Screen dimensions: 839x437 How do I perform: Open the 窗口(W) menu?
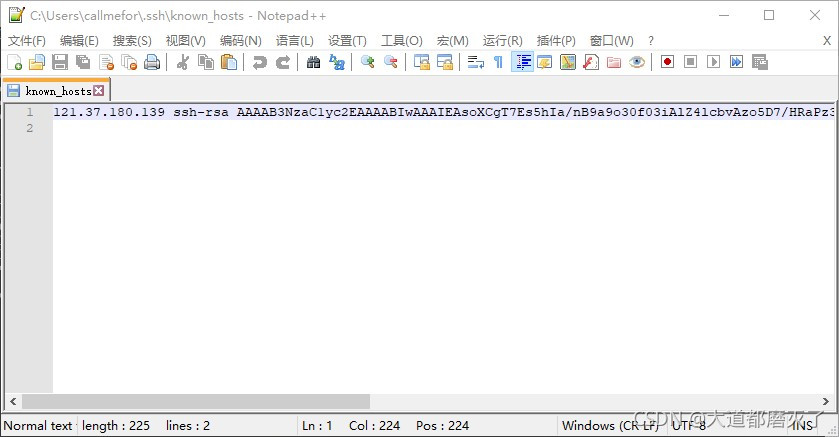[612, 41]
